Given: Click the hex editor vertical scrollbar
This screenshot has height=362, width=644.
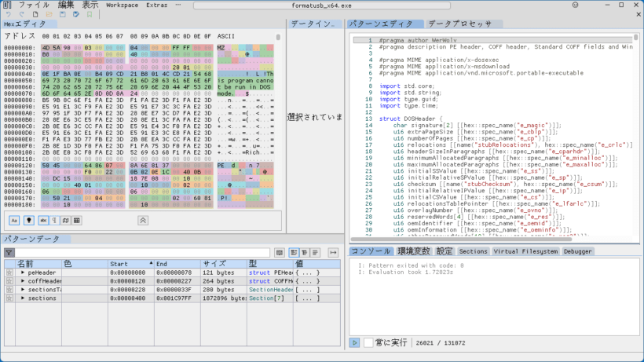Looking at the screenshot, I should (x=278, y=38).
